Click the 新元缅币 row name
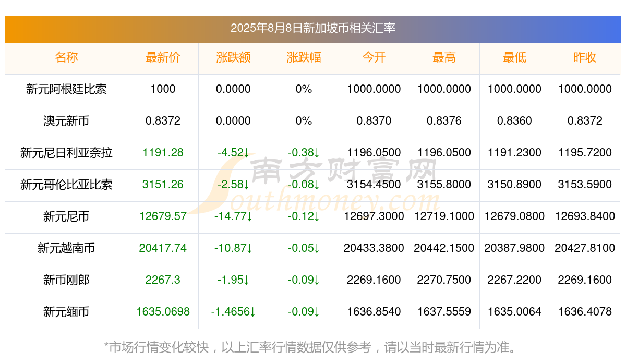The width and height of the screenshot is (626, 364). tap(66, 312)
